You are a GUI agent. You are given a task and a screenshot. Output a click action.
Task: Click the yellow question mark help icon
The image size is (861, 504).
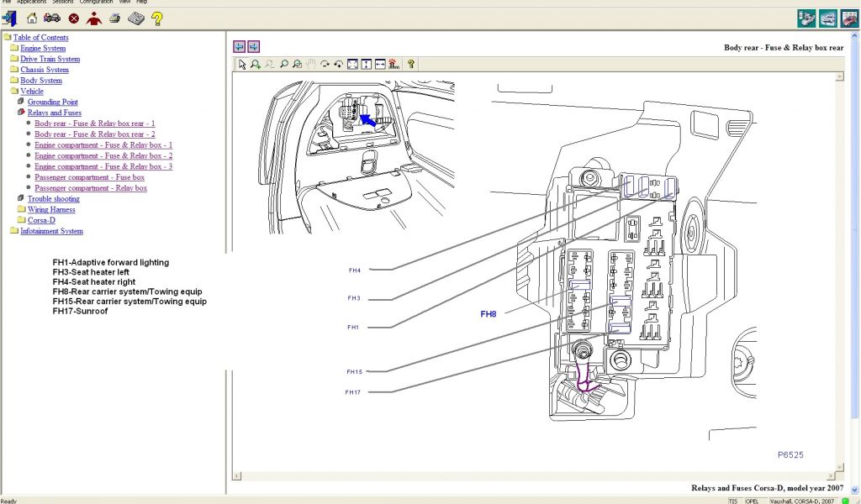click(156, 18)
